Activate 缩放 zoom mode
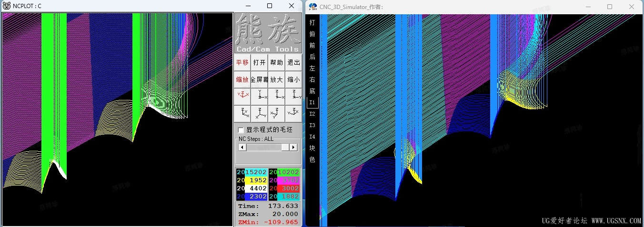 pos(242,79)
